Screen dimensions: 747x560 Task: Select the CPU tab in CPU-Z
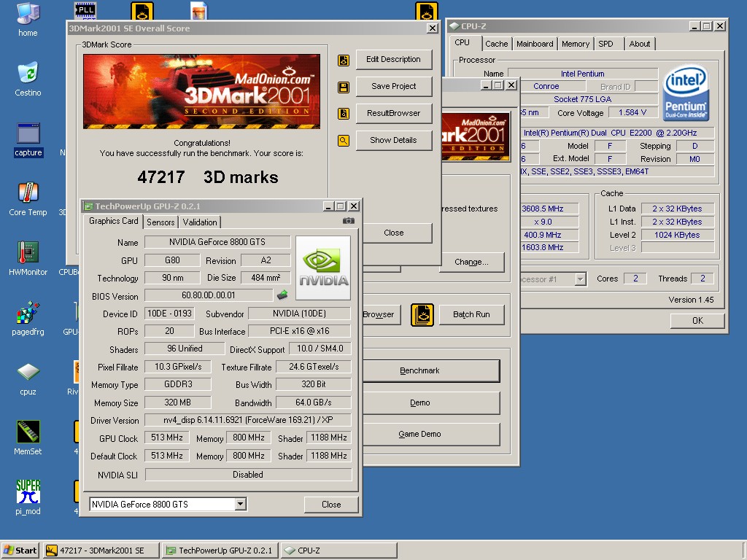click(x=462, y=42)
